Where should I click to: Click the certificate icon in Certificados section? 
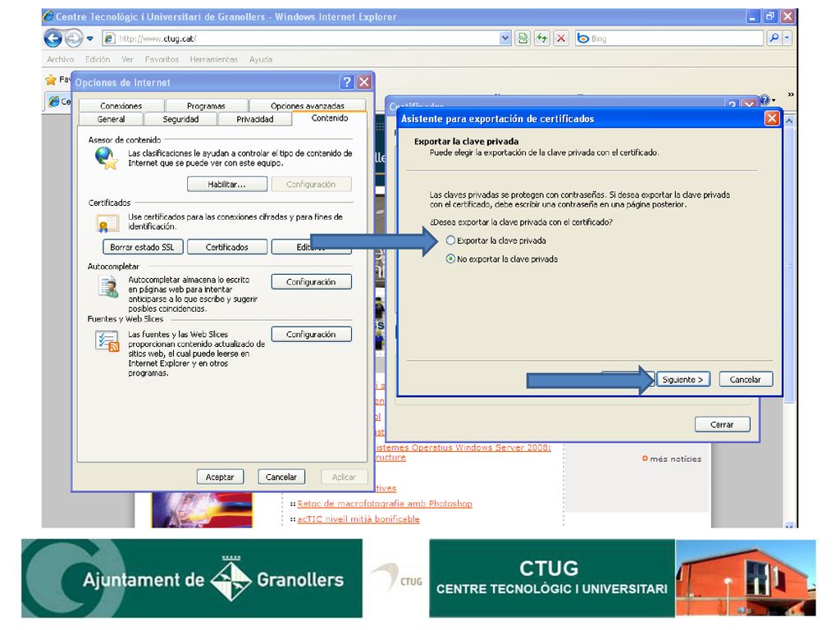pos(107,223)
